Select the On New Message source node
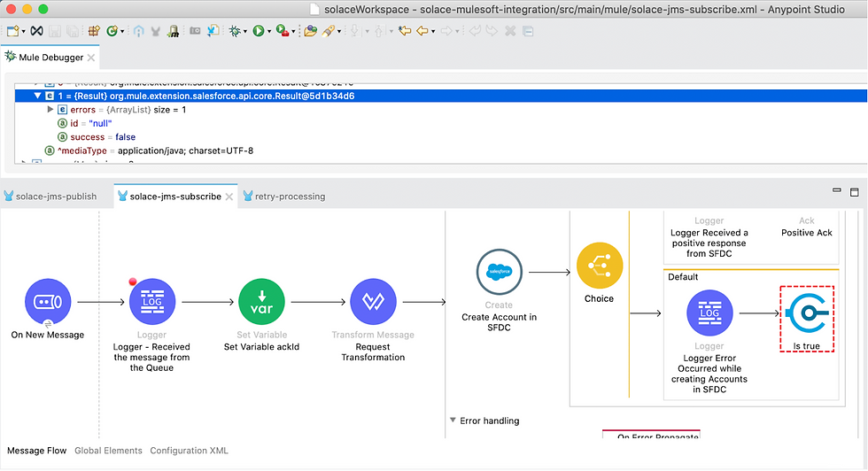The image size is (868, 471). tap(48, 302)
